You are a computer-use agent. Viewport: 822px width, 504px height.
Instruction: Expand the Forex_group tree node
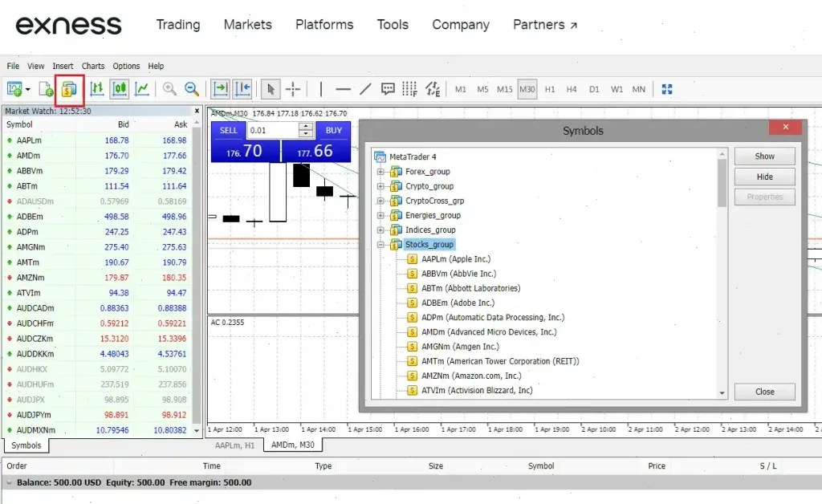tap(380, 171)
